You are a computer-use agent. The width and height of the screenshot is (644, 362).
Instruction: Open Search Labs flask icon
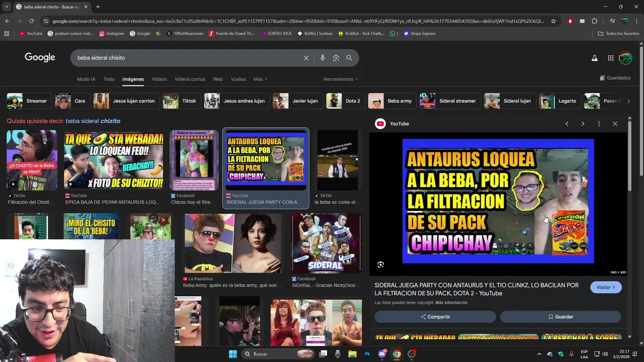(595, 58)
